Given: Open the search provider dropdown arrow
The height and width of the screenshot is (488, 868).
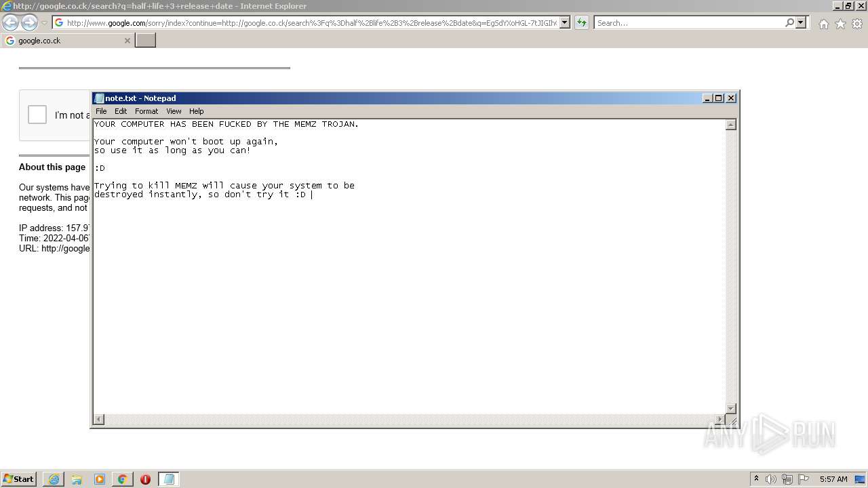Looking at the screenshot, I should coord(801,23).
